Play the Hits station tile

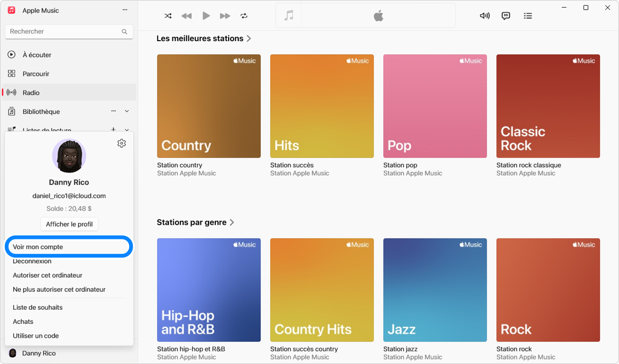tap(322, 106)
